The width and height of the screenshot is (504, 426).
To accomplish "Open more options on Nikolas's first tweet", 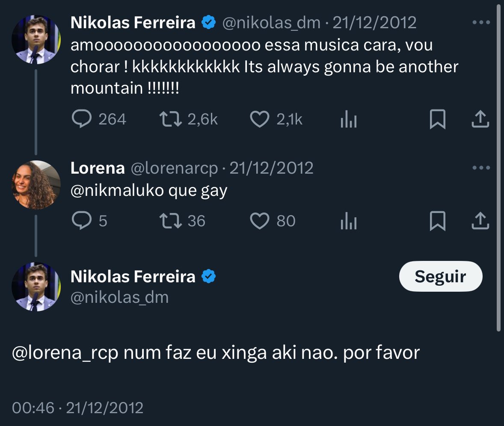I will pyautogui.click(x=481, y=23).
